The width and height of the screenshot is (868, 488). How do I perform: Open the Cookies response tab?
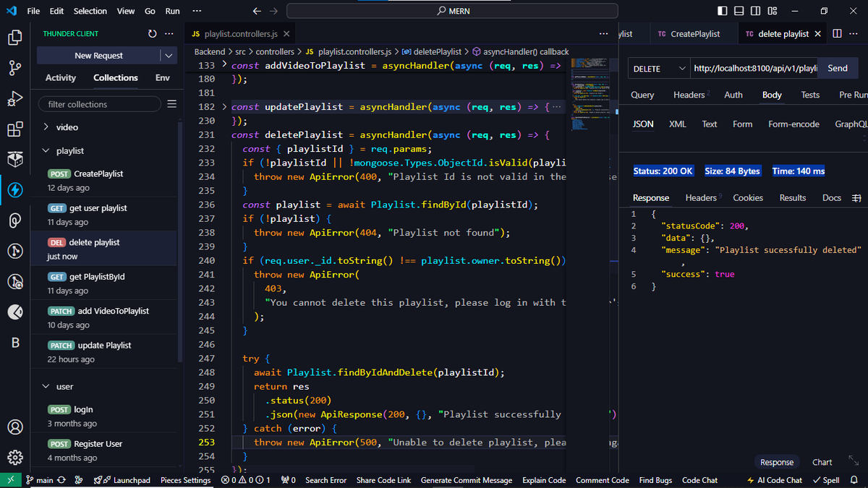[x=748, y=198]
